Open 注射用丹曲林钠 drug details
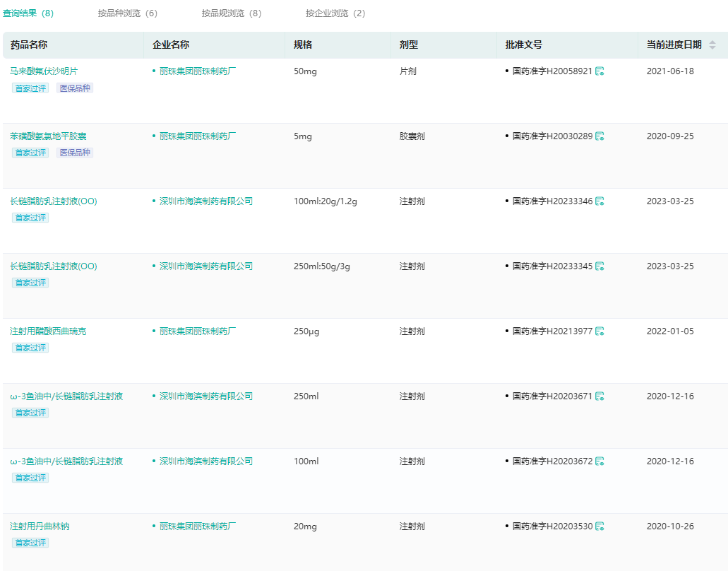Screen dimensions: 728x571 coord(40,526)
